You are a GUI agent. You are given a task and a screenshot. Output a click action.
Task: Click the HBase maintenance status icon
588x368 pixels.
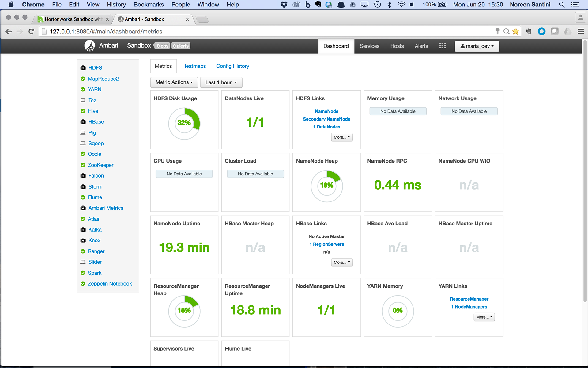(x=83, y=122)
